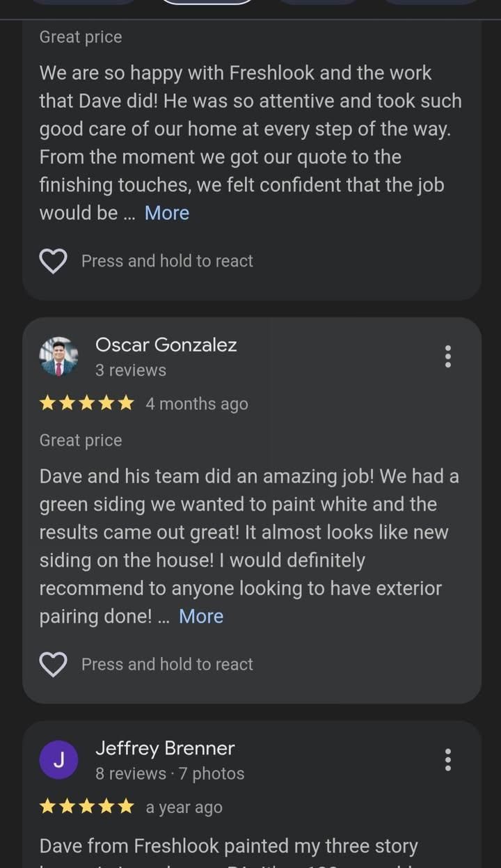The width and height of the screenshot is (501, 868).
Task: Expand 'More' after 'pairing done!' in Oscar's review
Action: (x=201, y=617)
